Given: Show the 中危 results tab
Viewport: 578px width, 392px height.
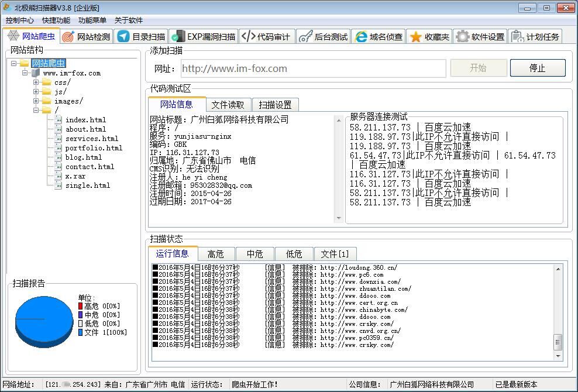Looking at the screenshot, I should (x=254, y=254).
